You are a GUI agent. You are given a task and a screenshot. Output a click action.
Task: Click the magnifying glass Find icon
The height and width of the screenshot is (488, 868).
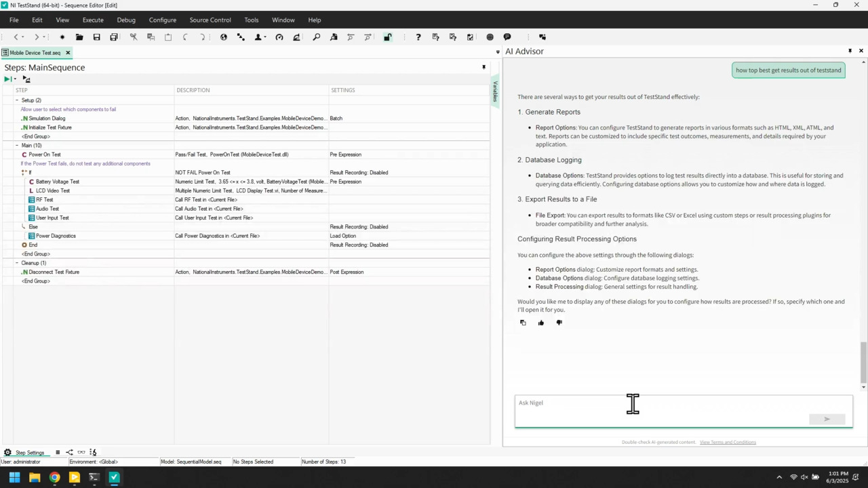[x=316, y=37]
